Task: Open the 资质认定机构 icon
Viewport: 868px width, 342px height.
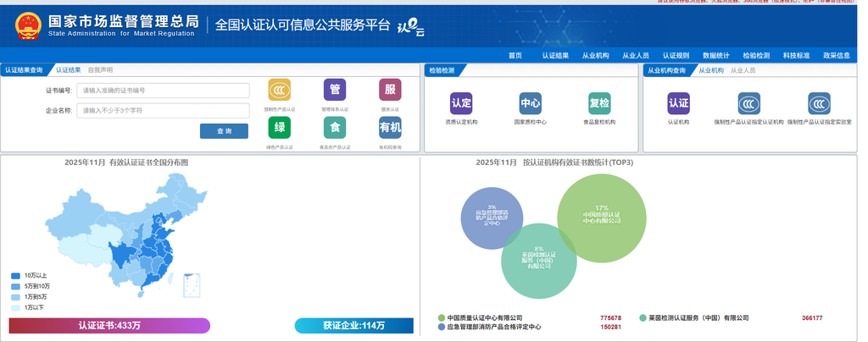Action: coord(461,103)
